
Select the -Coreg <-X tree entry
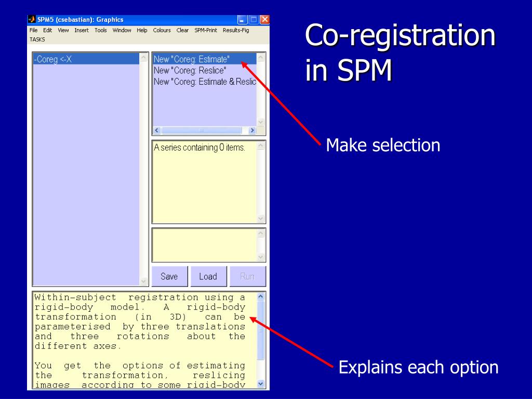[x=86, y=59]
